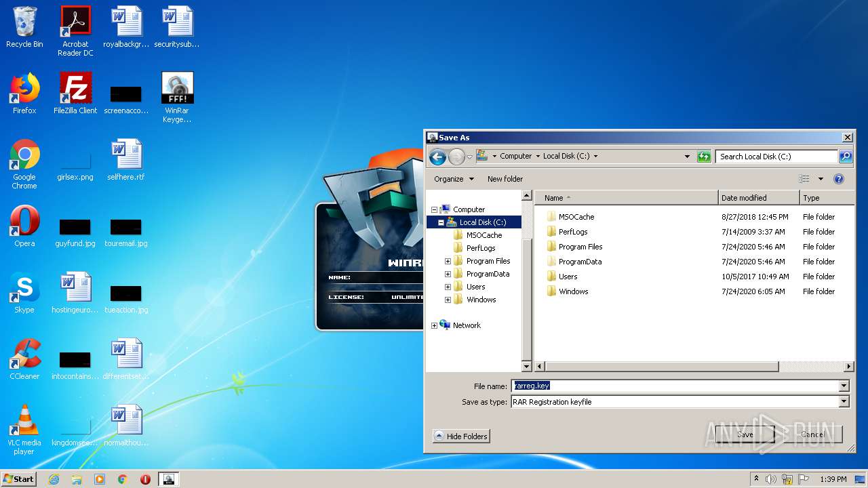The width and height of the screenshot is (868, 488).
Task: Click the search magnifier icon
Action: [x=845, y=157]
